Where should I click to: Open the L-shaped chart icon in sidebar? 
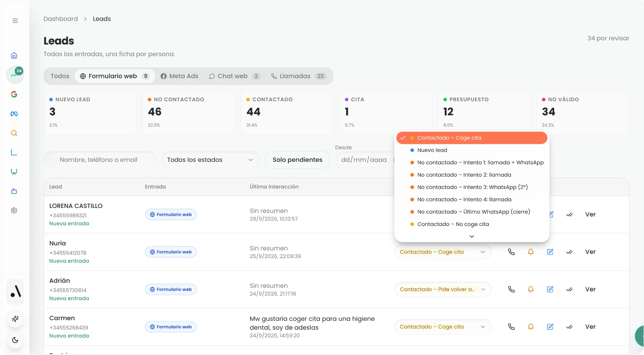click(x=14, y=152)
